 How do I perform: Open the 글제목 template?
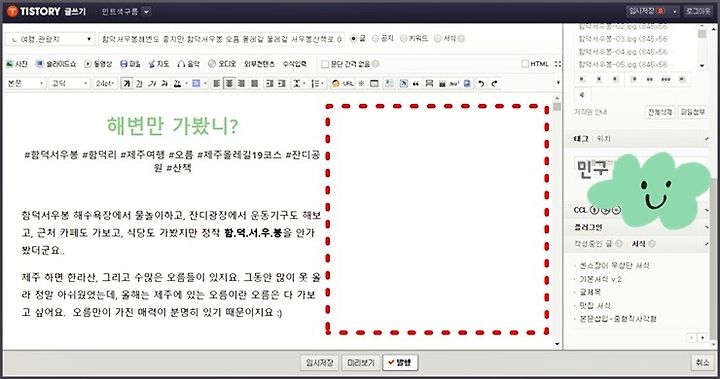pyautogui.click(x=590, y=292)
